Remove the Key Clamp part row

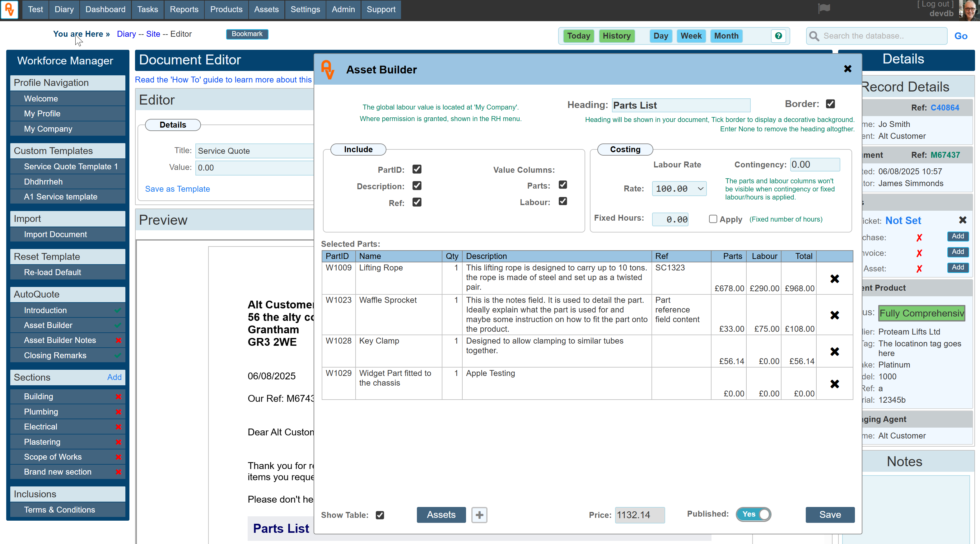click(835, 351)
